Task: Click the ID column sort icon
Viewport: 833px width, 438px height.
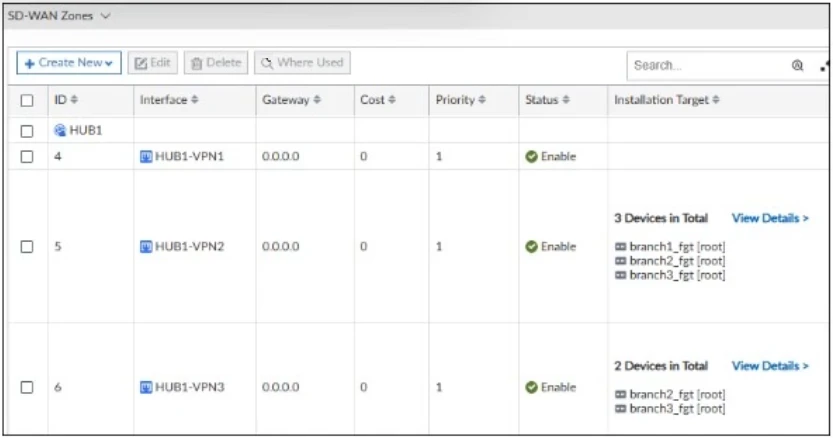Action: (x=74, y=100)
